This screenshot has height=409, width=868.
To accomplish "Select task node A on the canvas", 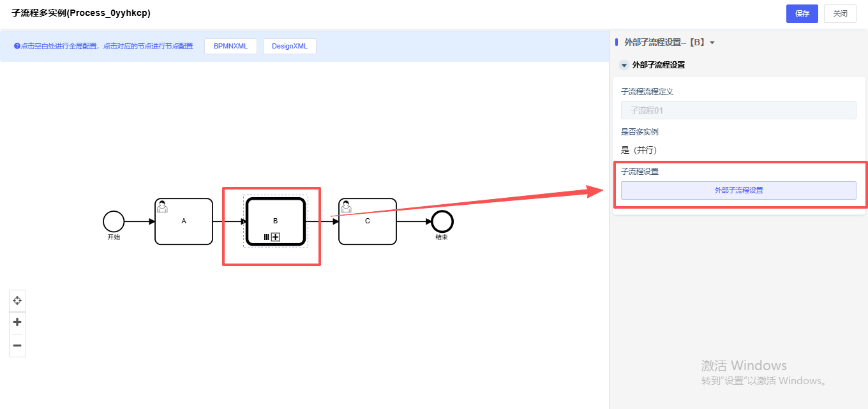I will pyautogui.click(x=184, y=221).
